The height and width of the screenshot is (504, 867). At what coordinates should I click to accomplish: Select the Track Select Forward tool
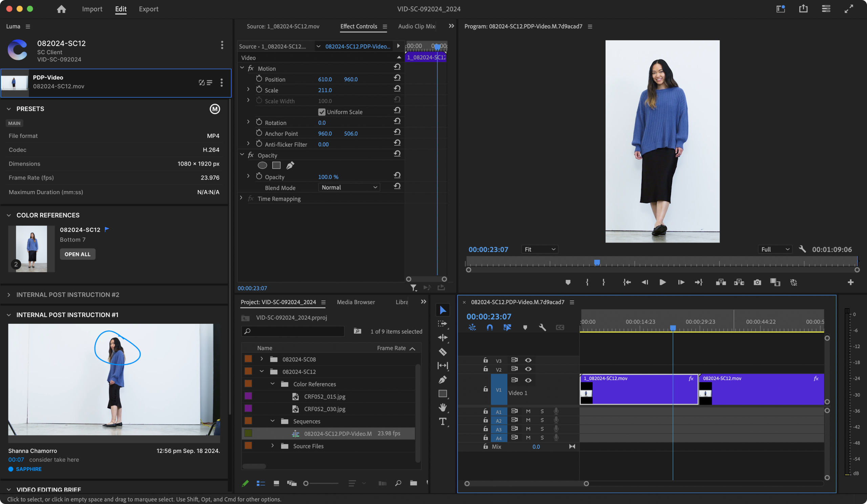coord(443,324)
